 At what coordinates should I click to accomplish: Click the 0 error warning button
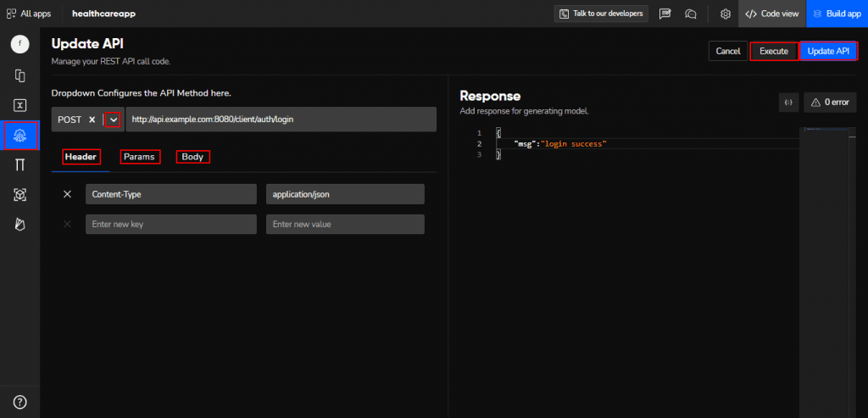[x=831, y=102]
